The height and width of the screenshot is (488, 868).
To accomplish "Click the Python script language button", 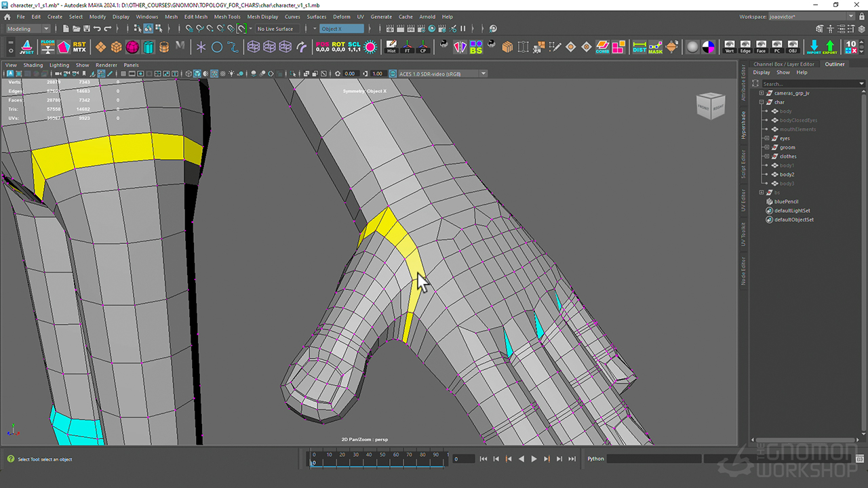I will click(x=595, y=459).
